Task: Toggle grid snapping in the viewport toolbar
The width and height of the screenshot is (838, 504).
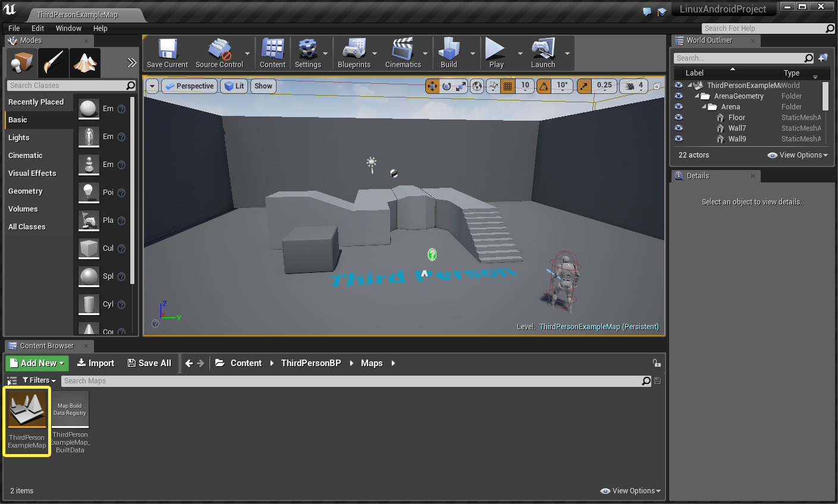Action: coord(507,86)
